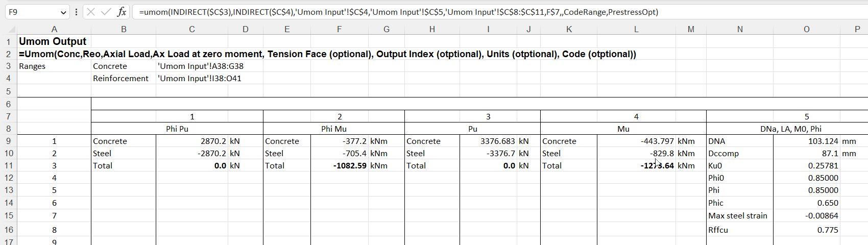Click the three-dot Name Box resize handle
868x245 pixels.
click(x=76, y=12)
